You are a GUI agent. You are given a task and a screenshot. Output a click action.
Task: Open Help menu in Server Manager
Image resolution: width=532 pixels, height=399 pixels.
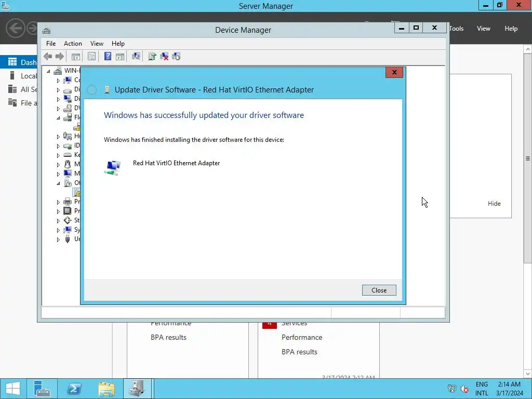[x=511, y=29]
